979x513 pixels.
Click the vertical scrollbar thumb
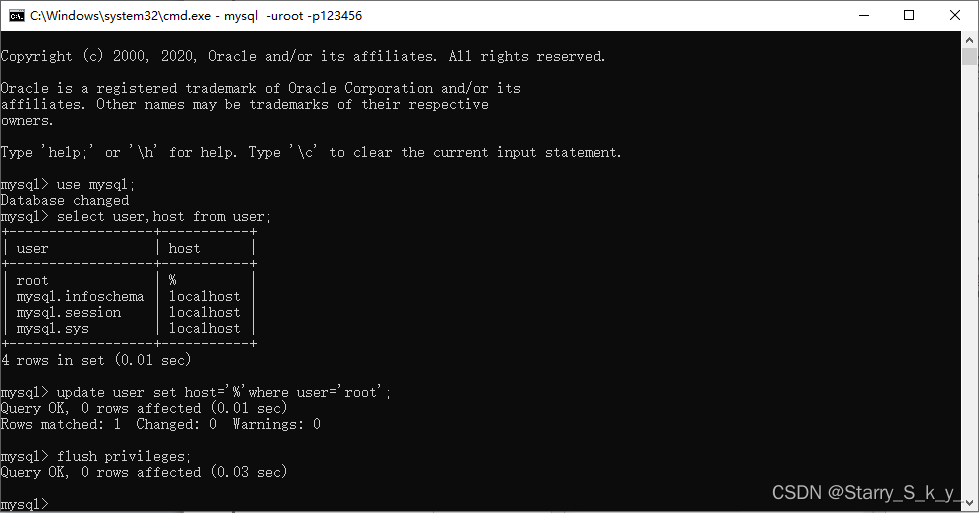click(x=970, y=57)
